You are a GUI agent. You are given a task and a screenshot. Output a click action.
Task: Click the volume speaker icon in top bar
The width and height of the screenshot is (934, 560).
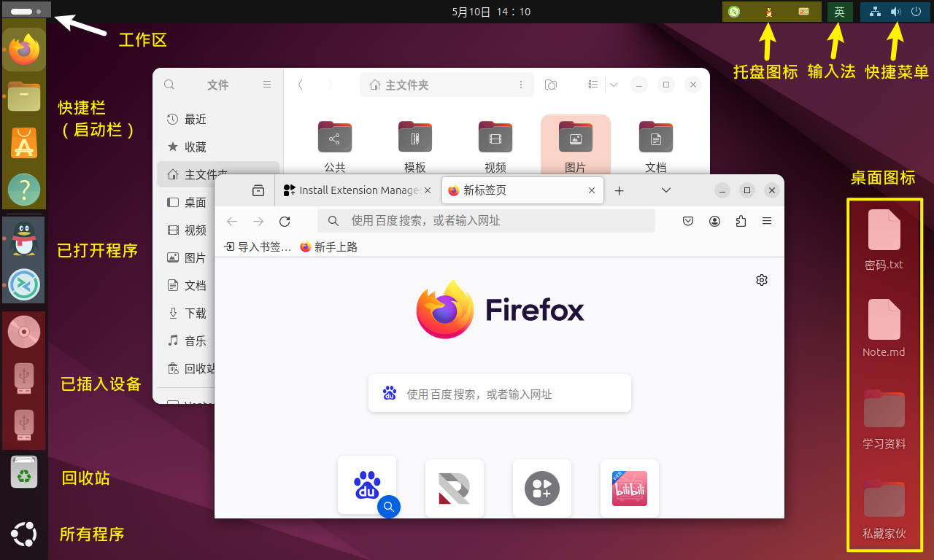[896, 12]
